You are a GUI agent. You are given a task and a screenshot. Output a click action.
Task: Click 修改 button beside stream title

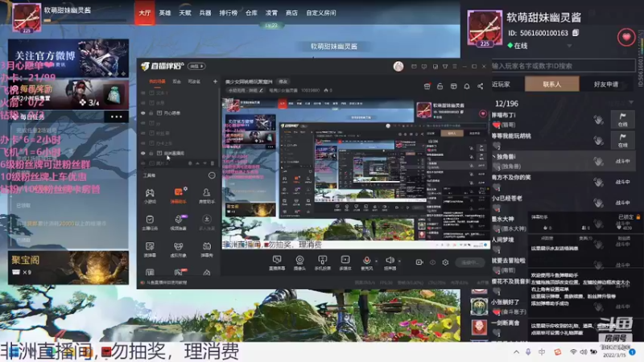click(x=283, y=81)
